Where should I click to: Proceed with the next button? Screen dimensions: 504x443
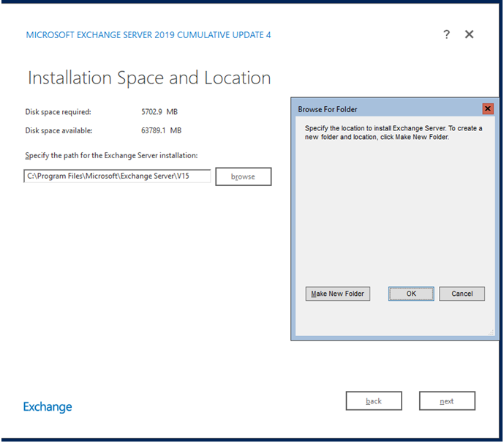click(447, 401)
